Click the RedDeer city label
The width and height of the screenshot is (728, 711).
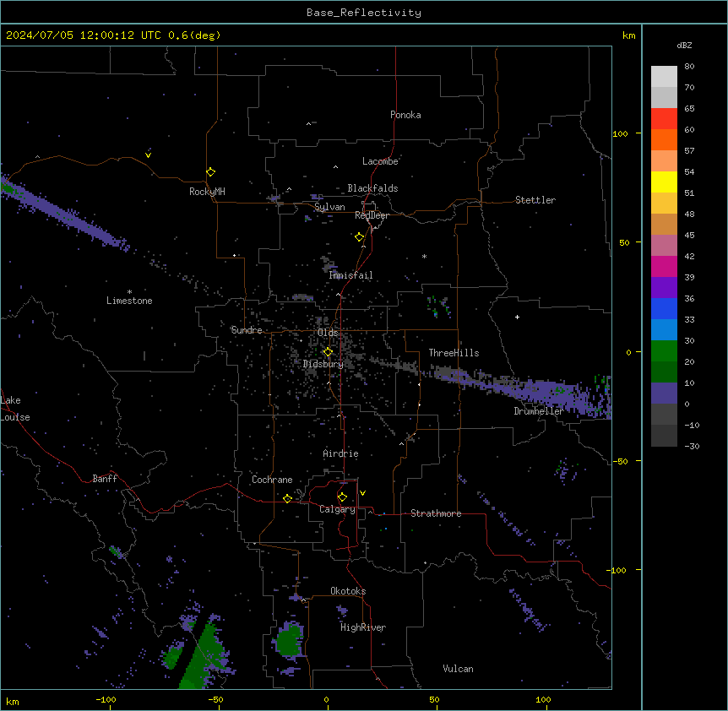pos(372,215)
